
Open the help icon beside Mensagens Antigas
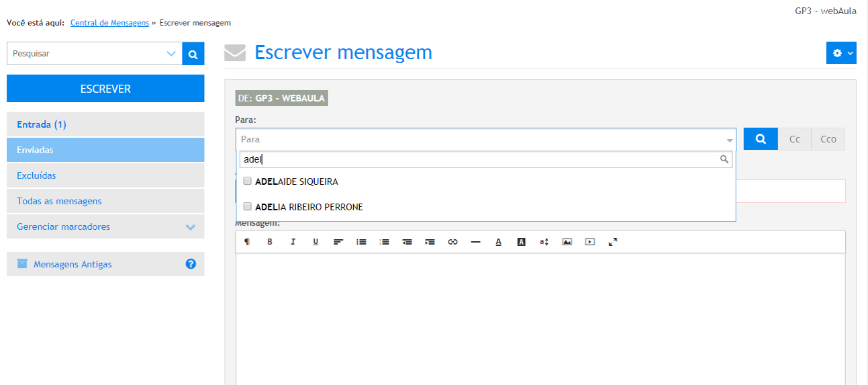coord(191,264)
